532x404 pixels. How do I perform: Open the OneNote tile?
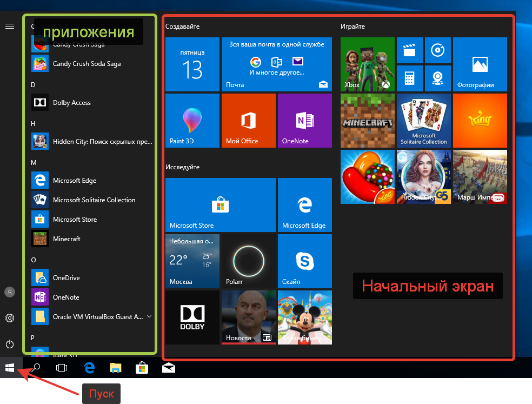(x=305, y=121)
